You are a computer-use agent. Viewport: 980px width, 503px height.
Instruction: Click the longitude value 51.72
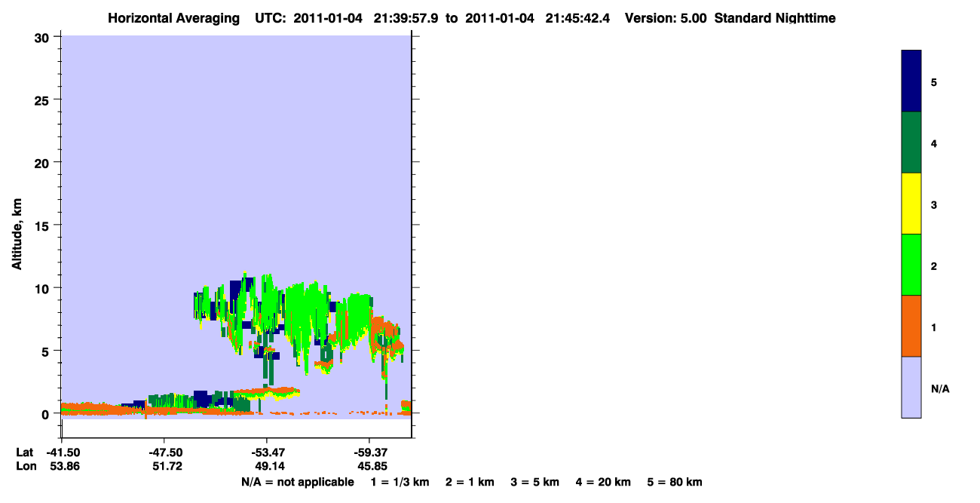[167, 466]
